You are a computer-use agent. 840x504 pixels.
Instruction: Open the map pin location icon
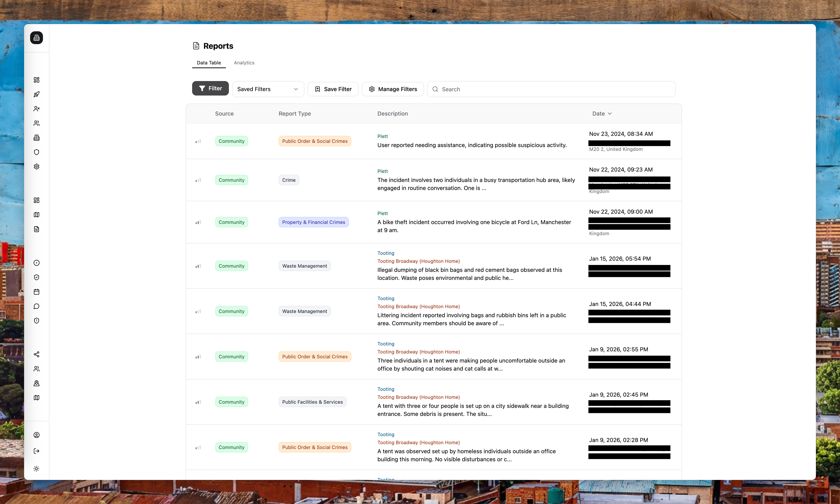click(x=36, y=383)
